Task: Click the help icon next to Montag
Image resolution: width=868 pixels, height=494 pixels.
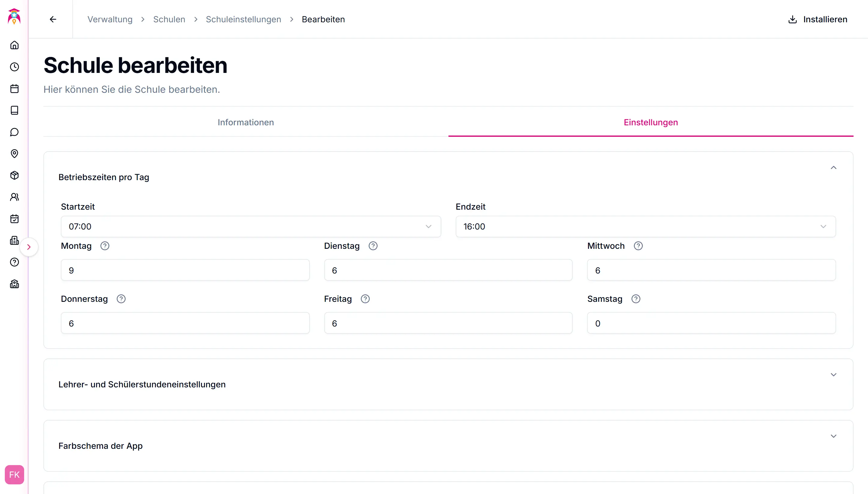Action: pos(105,246)
